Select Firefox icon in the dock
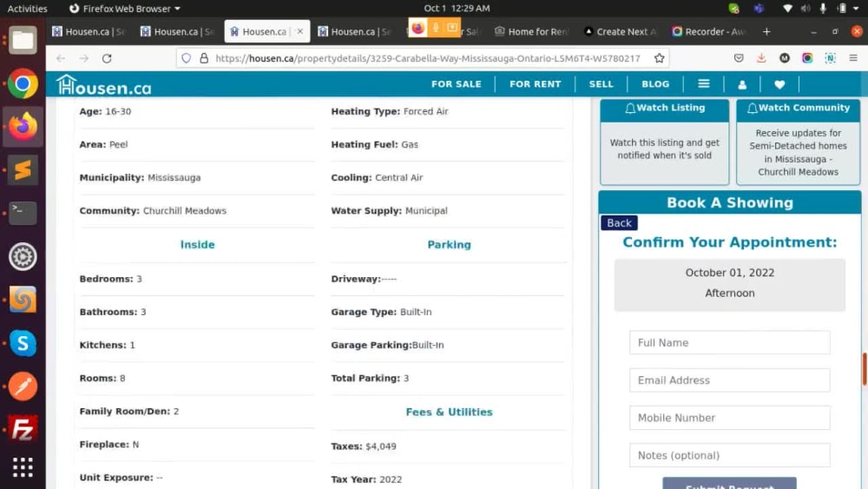Screen dimensions: 868x489 click(x=23, y=127)
